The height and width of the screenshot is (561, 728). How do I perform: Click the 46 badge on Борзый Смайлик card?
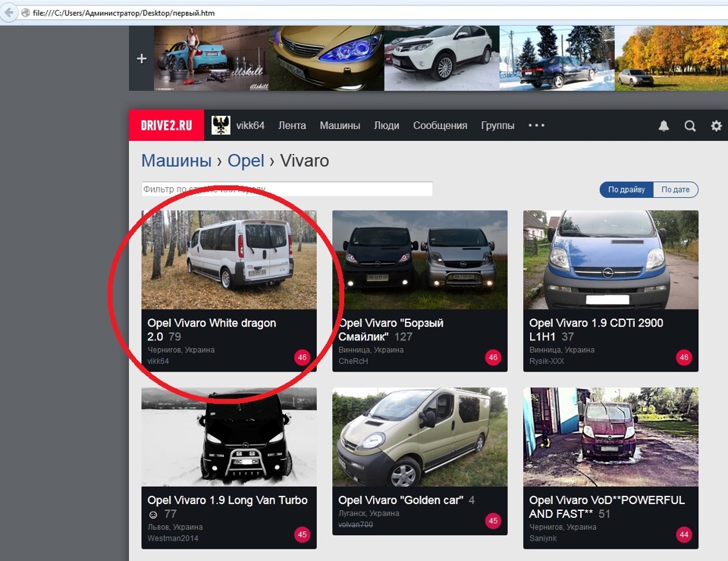[493, 357]
